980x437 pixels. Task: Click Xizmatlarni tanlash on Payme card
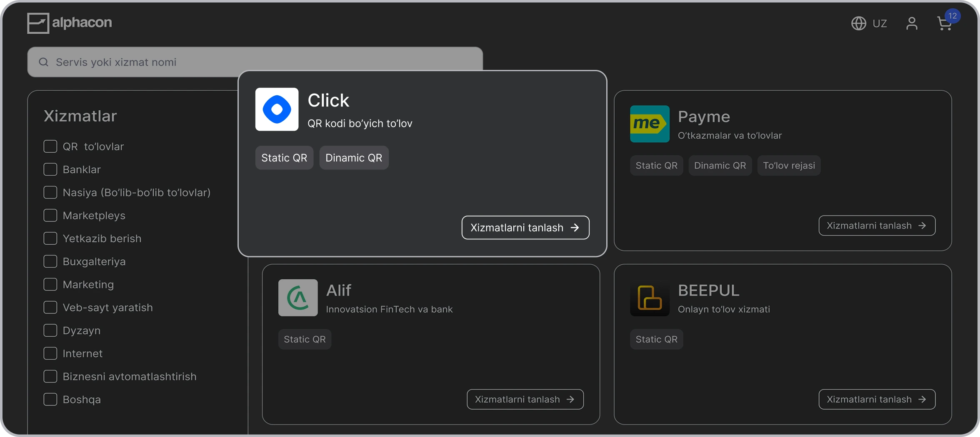pyautogui.click(x=877, y=226)
